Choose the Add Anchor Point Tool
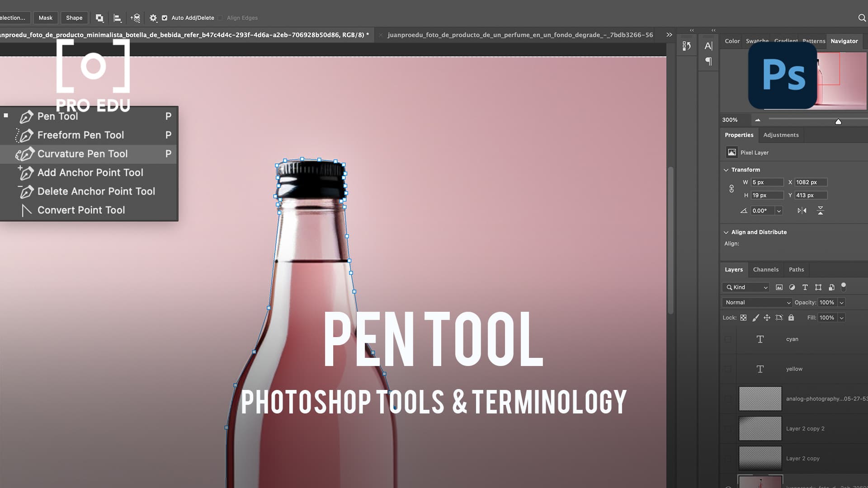Viewport: 868px width, 488px height. (x=90, y=172)
